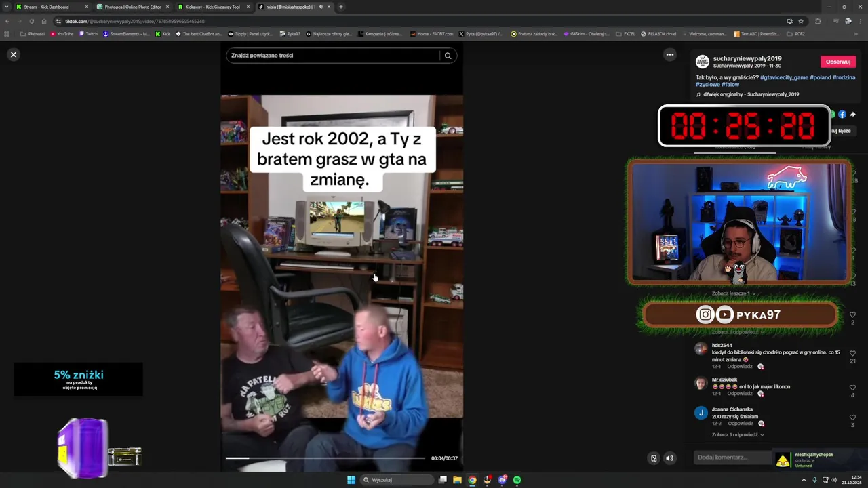The image size is (868, 488).
Task: Click the share arrow icon
Action: point(852,115)
